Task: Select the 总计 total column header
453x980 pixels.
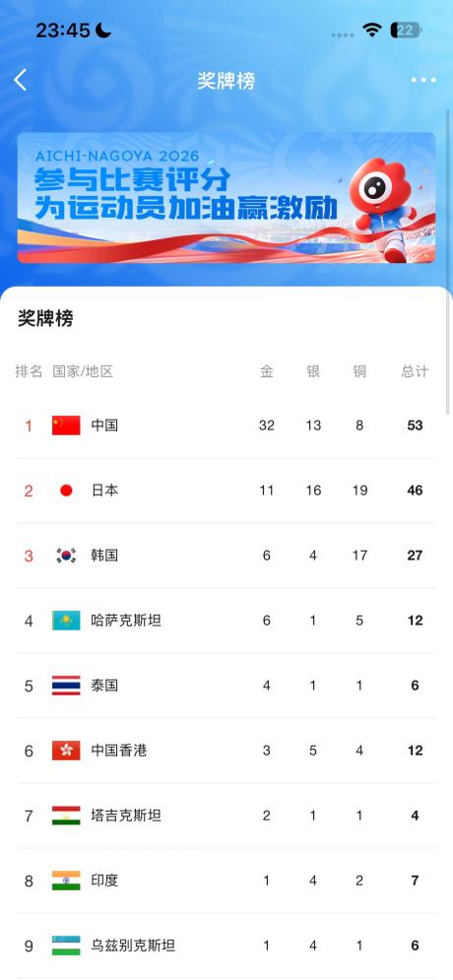Action: 415,371
